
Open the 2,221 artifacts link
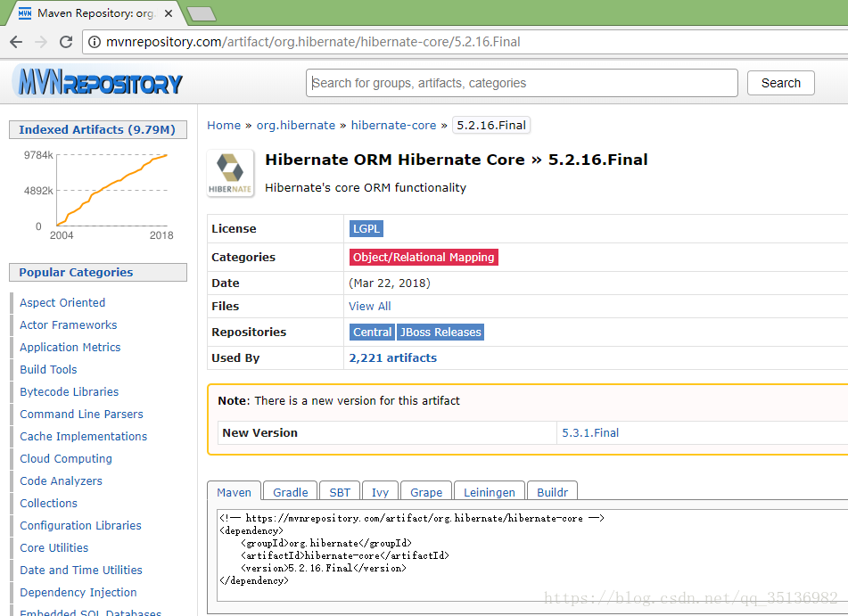coord(392,358)
